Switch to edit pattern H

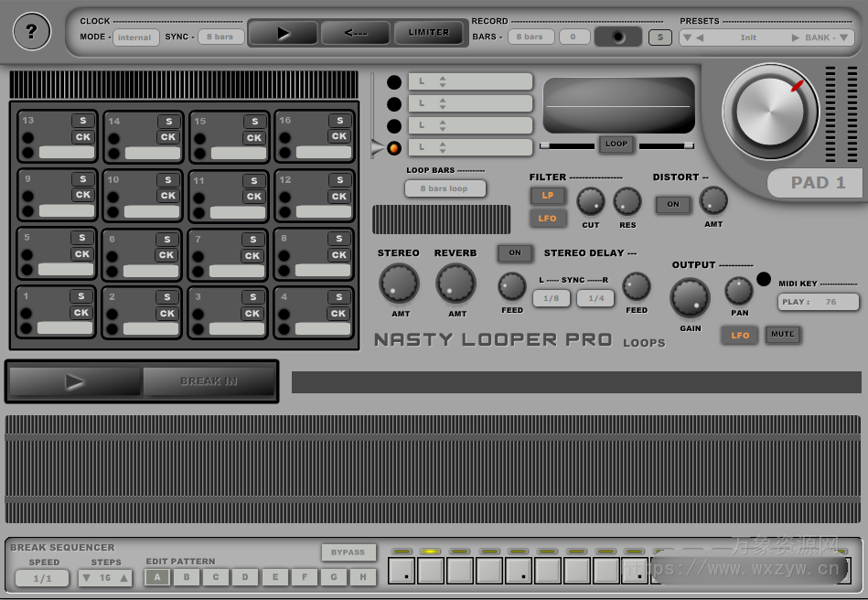[362, 577]
